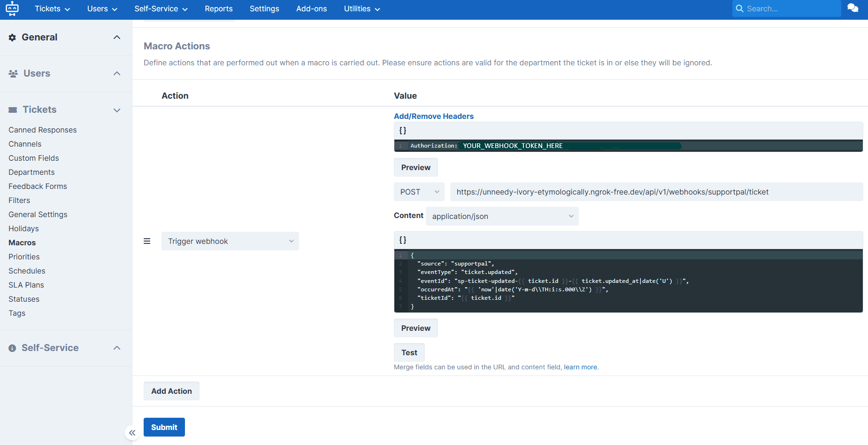Click the search magnifier icon
The image size is (868, 445).
click(739, 8)
